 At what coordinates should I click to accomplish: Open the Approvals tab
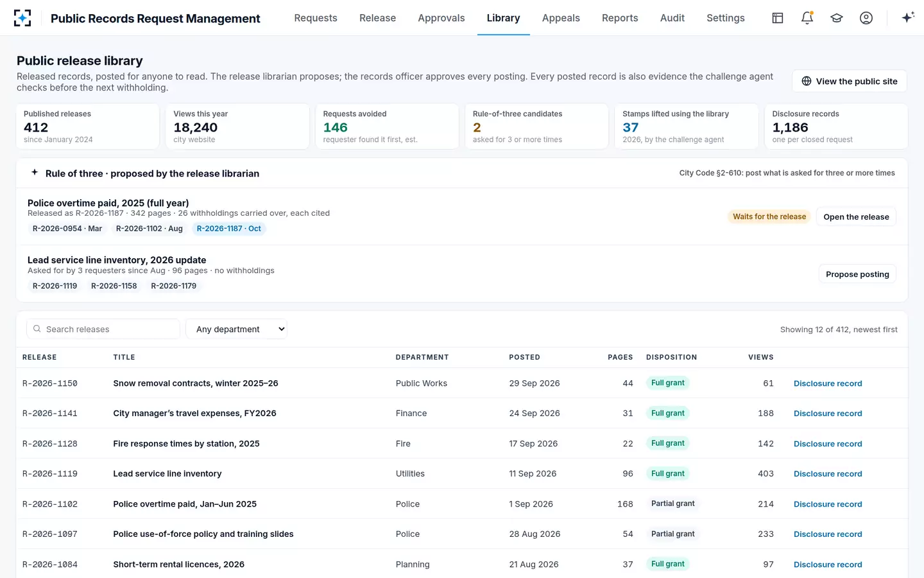click(x=441, y=18)
